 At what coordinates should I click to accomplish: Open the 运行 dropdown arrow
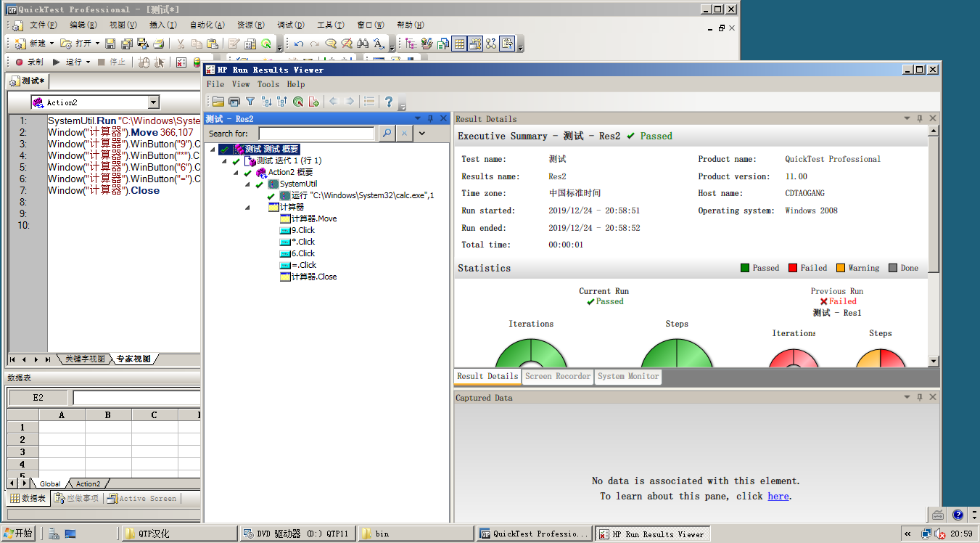(x=88, y=62)
